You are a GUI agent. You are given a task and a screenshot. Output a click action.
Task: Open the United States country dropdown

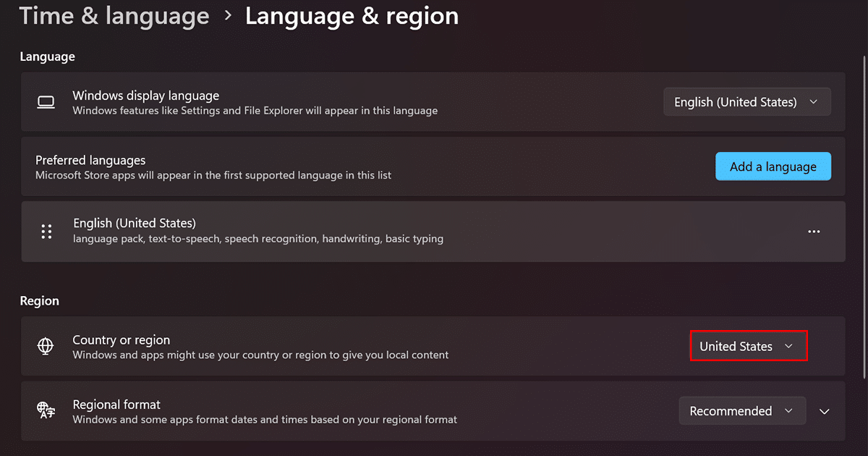click(749, 346)
